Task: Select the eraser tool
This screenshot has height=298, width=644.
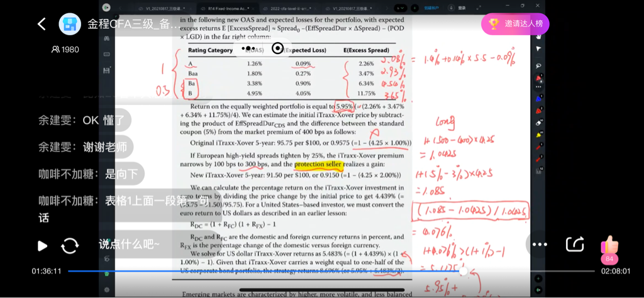Action: [x=538, y=123]
